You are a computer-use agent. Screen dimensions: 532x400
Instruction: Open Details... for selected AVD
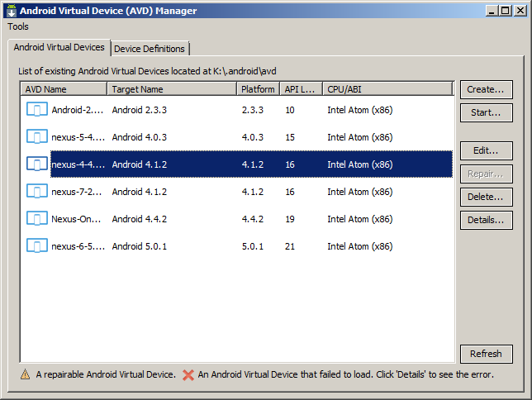click(486, 220)
